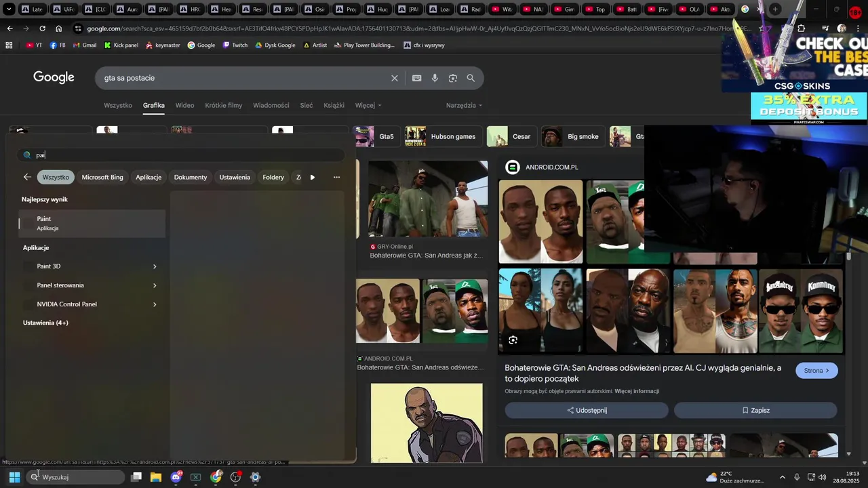Expand NVIDIA Control Panel options arrow
The height and width of the screenshot is (488, 868).
click(155, 304)
